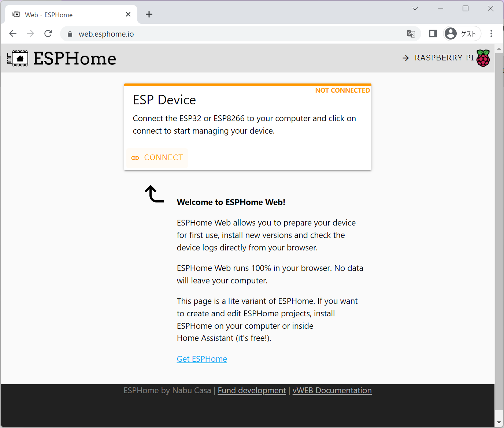Open Google Translate from the address bar icon

tap(411, 34)
